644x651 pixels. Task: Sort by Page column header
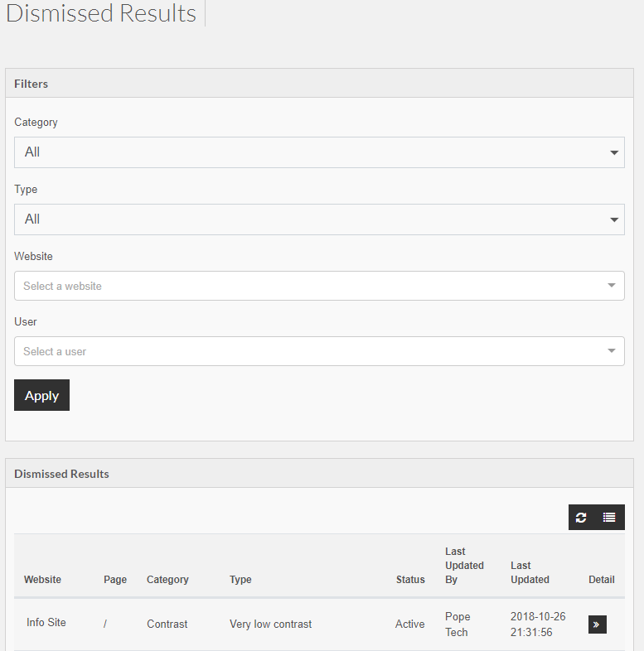pyautogui.click(x=115, y=580)
